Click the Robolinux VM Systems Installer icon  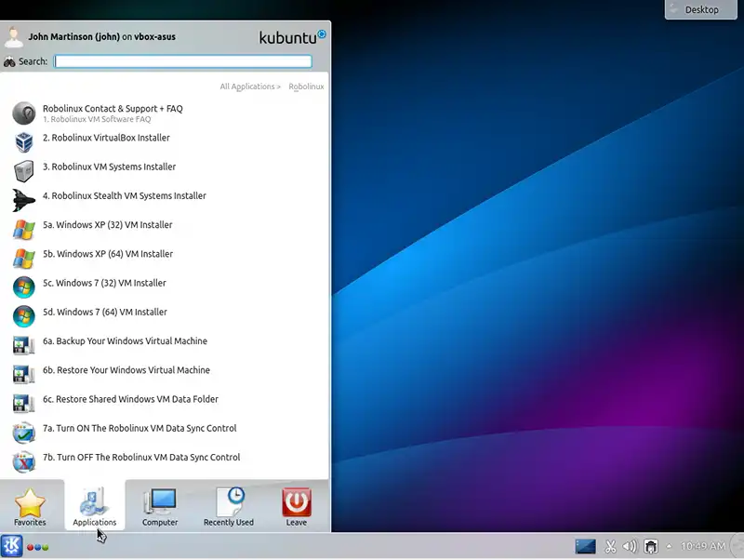24,171
